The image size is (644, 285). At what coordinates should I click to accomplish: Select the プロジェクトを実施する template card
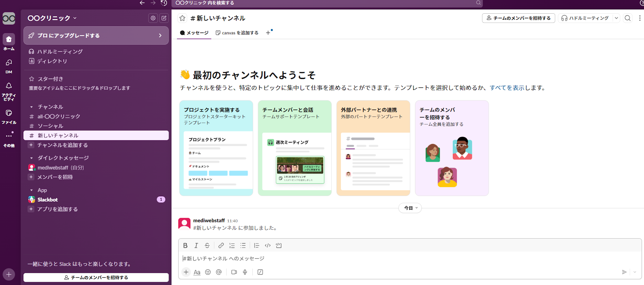coord(216,148)
